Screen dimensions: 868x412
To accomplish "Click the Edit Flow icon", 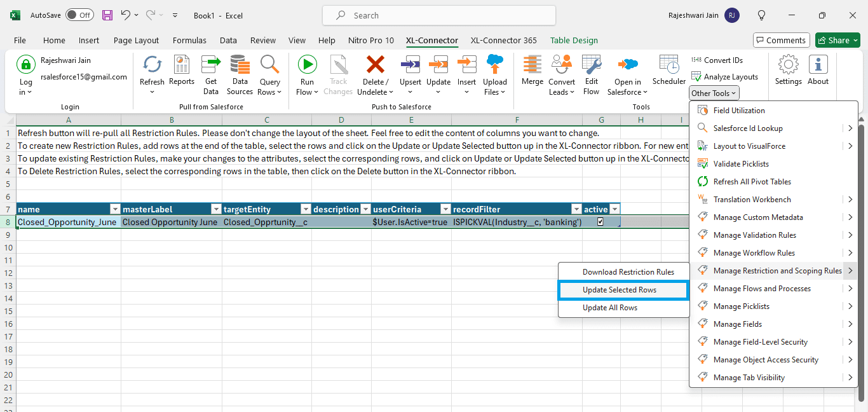I will (592, 65).
